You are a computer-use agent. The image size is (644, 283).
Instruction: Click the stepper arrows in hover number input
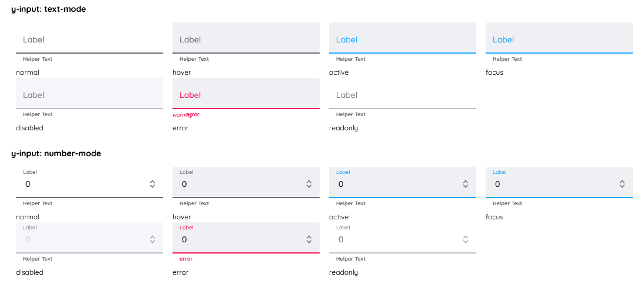(309, 184)
